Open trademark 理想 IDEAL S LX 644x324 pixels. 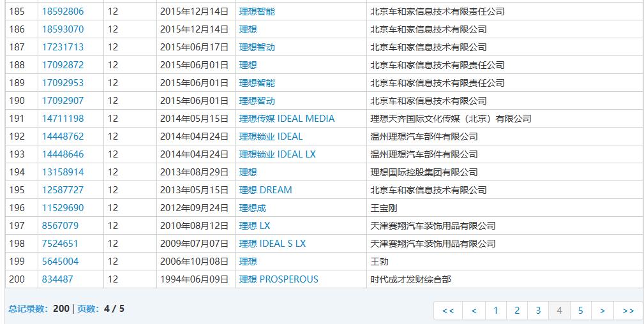coord(273,244)
